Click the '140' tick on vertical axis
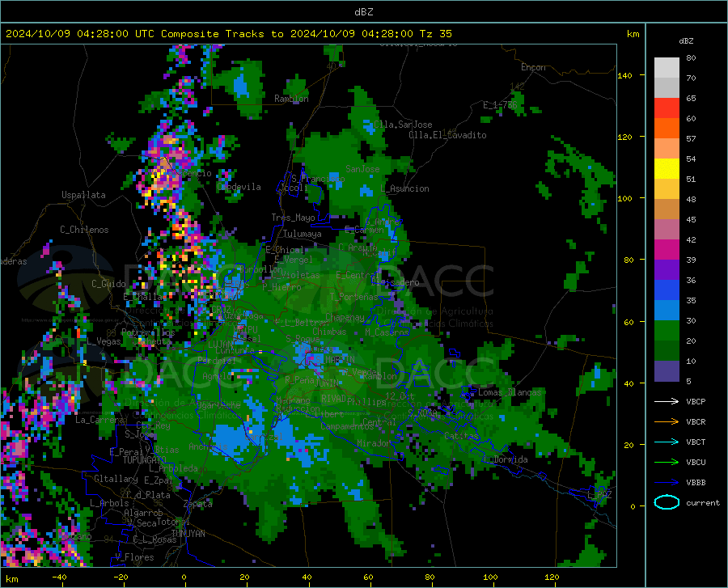Image resolution: width=728 pixels, height=588 pixels. point(625,75)
